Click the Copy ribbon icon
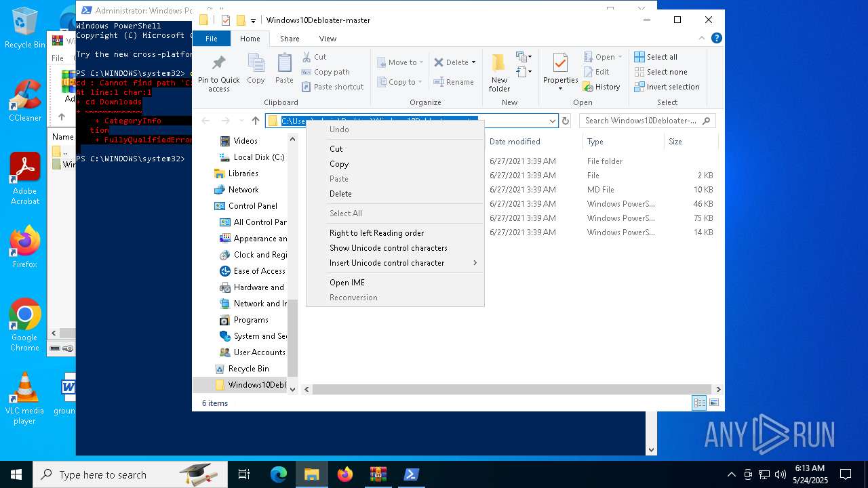 click(x=256, y=68)
